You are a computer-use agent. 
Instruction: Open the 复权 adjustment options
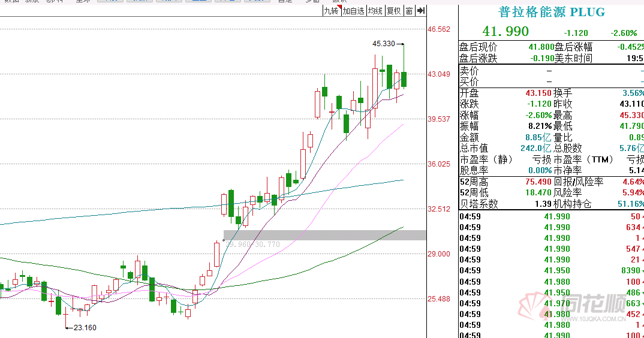(393, 10)
